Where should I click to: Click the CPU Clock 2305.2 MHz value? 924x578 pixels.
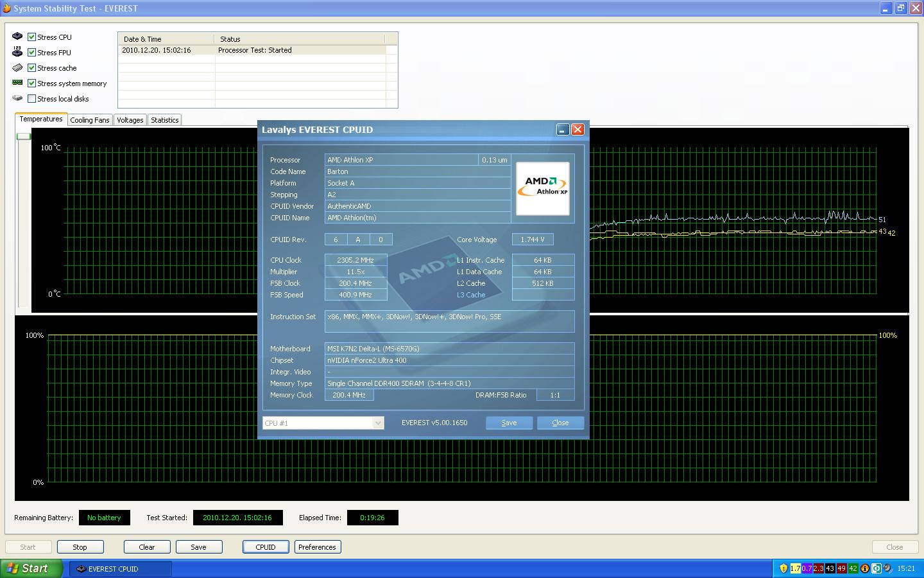(x=355, y=260)
